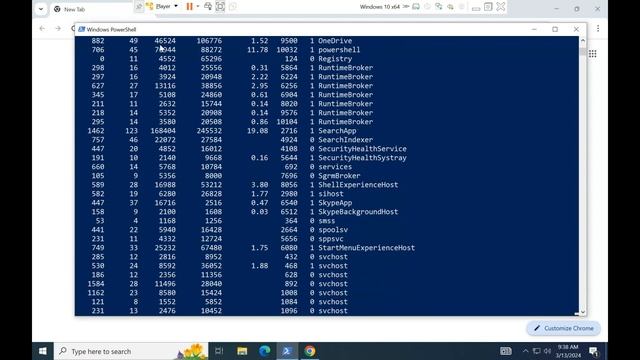Open Task View from the taskbar

[x=219, y=351]
